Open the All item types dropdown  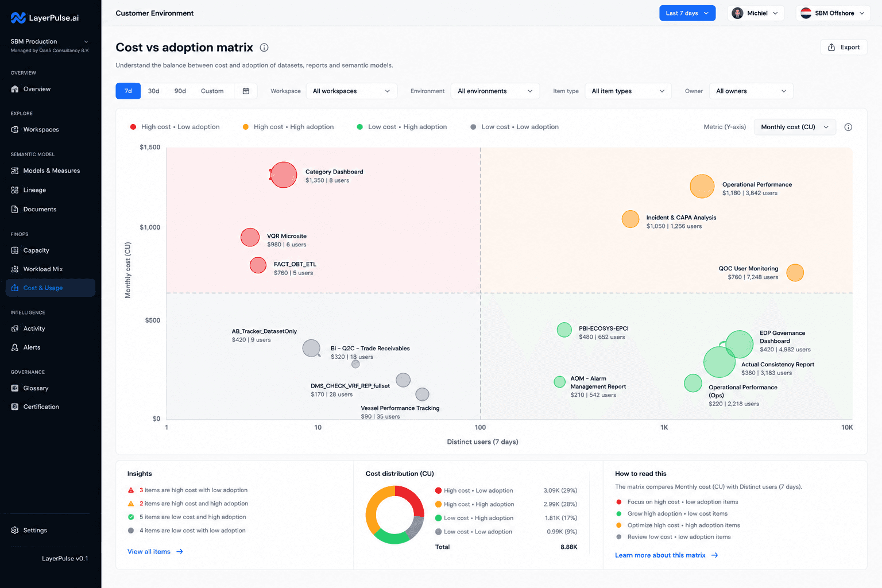(x=628, y=91)
